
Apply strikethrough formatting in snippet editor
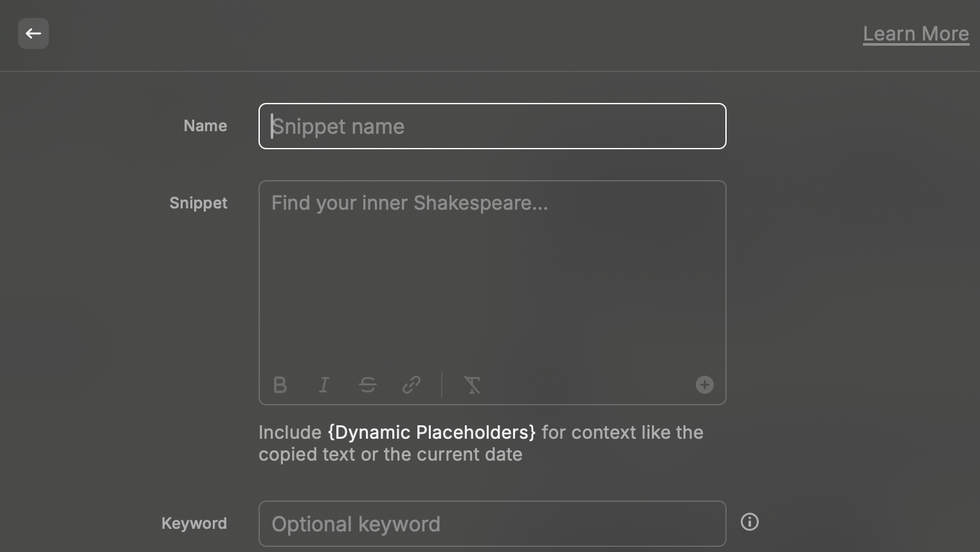pos(368,385)
